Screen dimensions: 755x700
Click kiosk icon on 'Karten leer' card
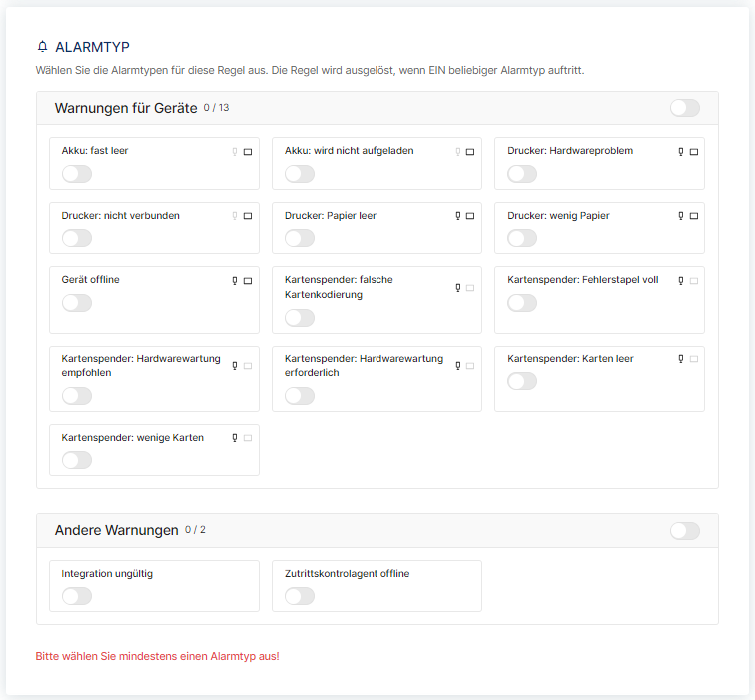681,359
